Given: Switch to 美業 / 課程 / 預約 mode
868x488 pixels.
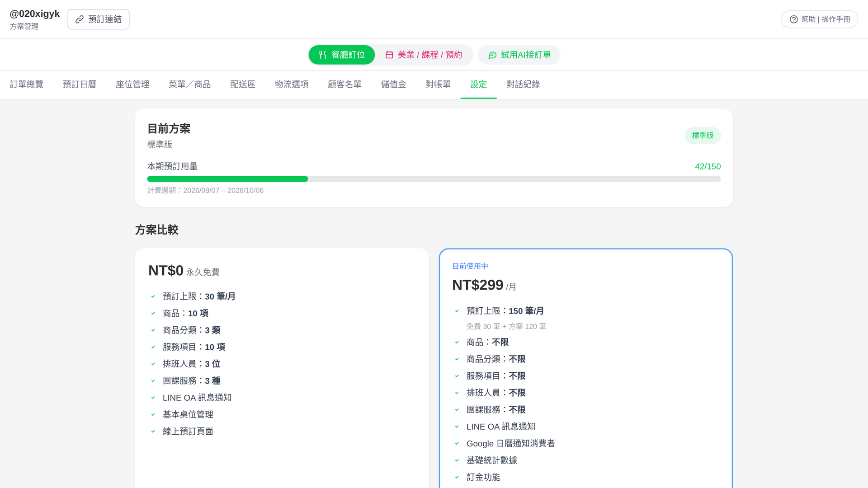Looking at the screenshot, I should (x=424, y=55).
